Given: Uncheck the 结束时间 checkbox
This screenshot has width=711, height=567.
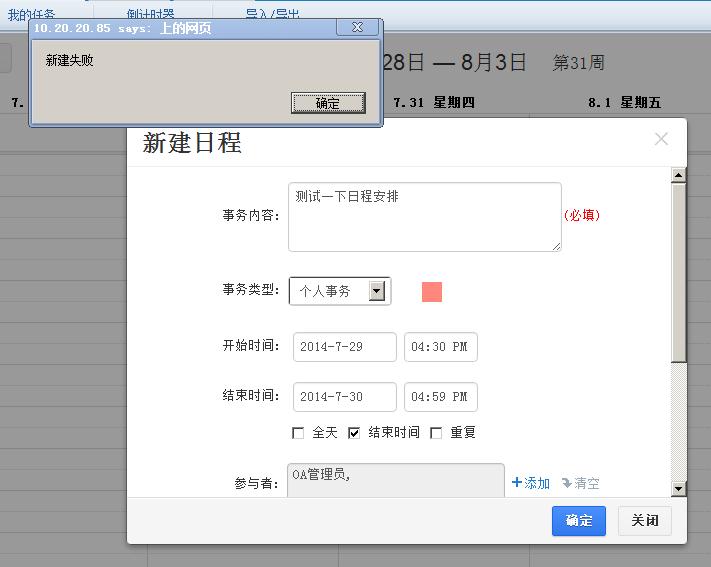Looking at the screenshot, I should pyautogui.click(x=354, y=433).
